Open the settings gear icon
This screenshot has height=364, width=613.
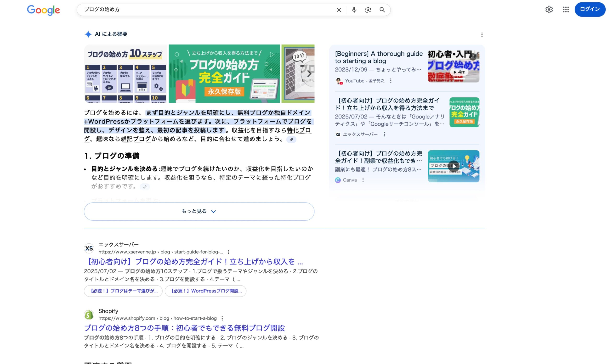tap(549, 10)
